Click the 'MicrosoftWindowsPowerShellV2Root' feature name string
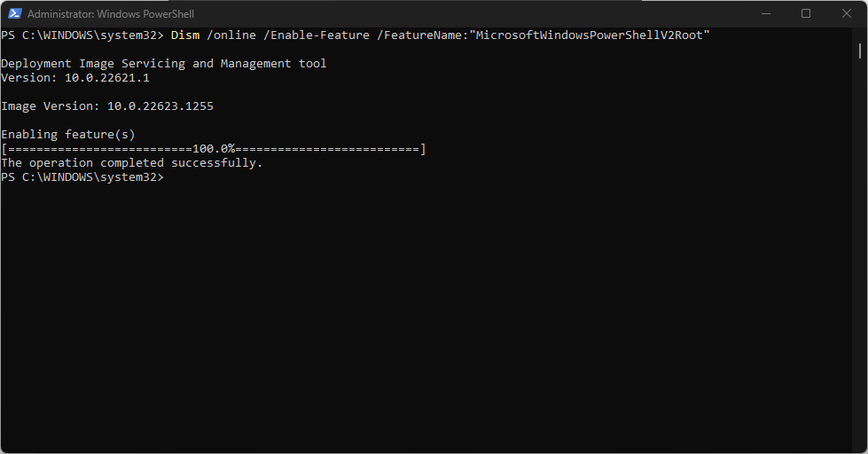This screenshot has height=454, width=868. (590, 35)
